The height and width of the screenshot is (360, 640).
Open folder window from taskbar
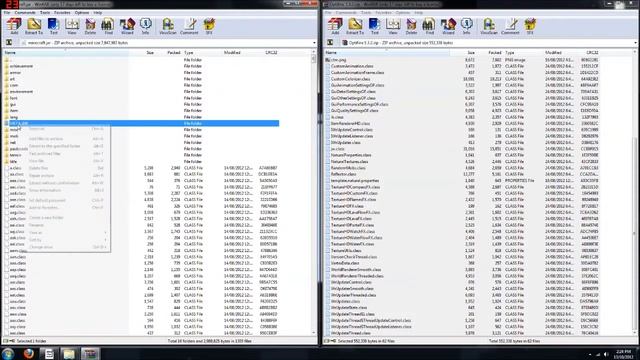[x=69, y=353]
